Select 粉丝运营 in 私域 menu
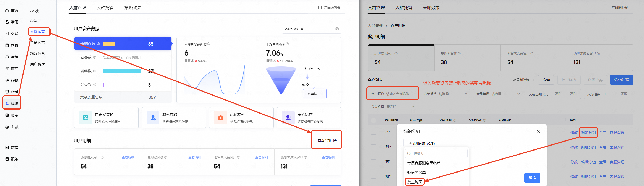Image resolution: width=644 pixels, height=186 pixels. (38, 53)
